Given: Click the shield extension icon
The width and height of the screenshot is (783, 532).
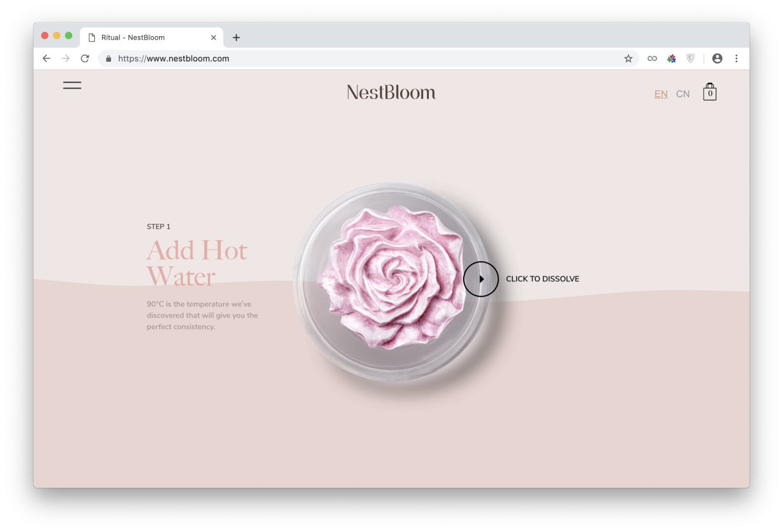Looking at the screenshot, I should (691, 59).
